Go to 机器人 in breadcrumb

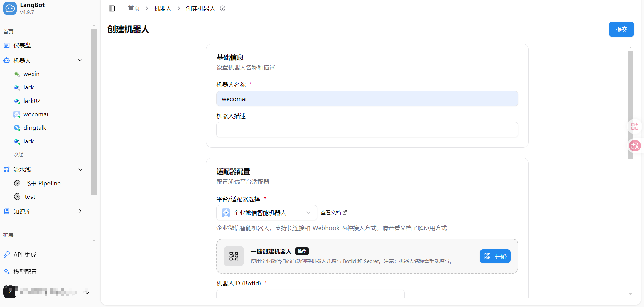point(163,8)
